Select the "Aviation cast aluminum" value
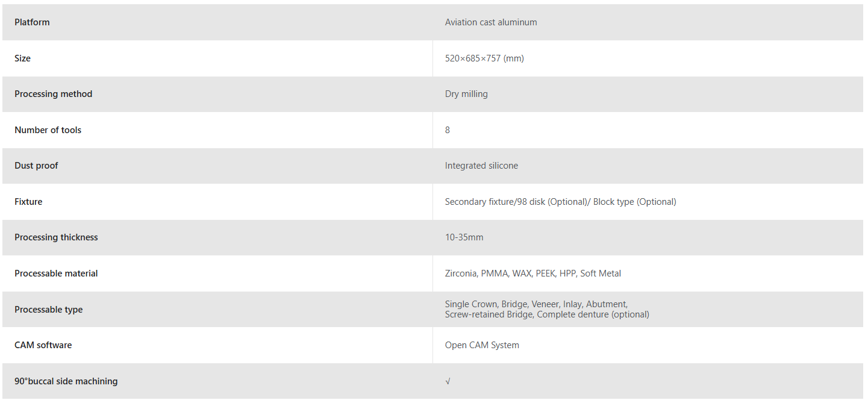This screenshot has width=868, height=406. (x=491, y=22)
